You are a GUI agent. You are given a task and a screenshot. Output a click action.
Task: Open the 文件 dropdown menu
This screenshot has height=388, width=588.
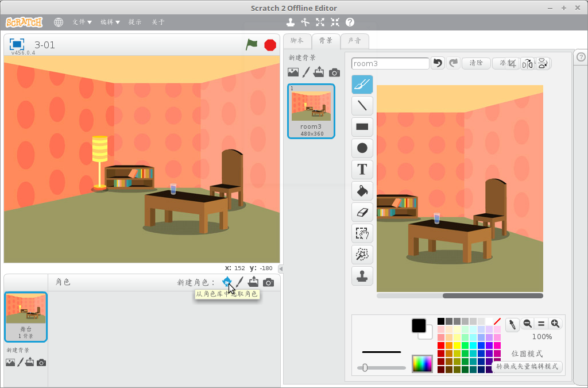[x=82, y=22]
